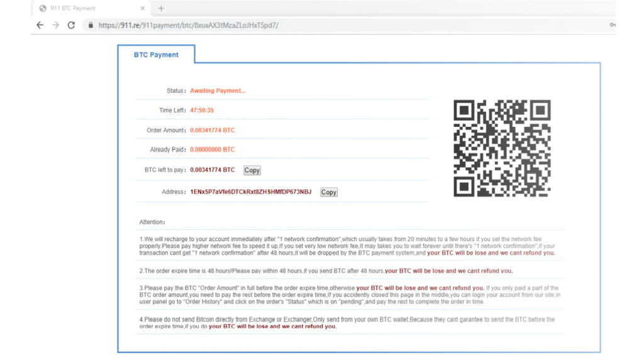
Task: Click the payment QR code image
Action: tap(502, 148)
